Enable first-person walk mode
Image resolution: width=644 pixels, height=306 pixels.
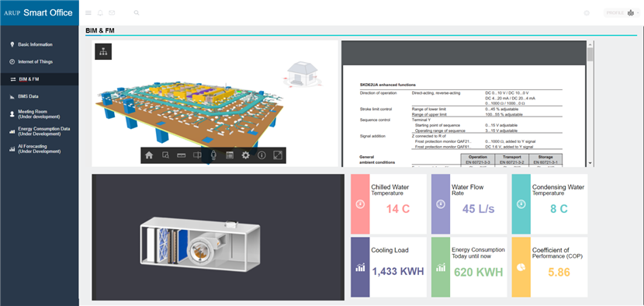[x=213, y=155]
